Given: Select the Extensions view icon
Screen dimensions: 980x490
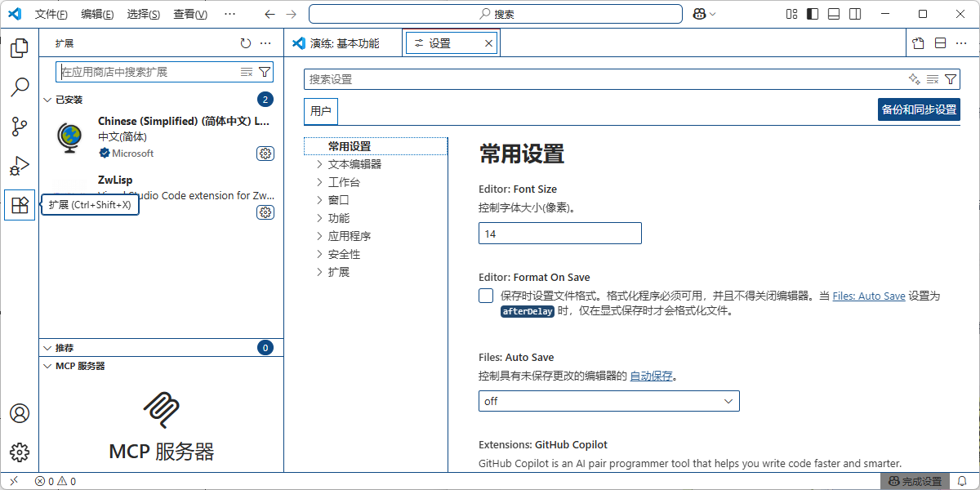Looking at the screenshot, I should pyautogui.click(x=20, y=205).
